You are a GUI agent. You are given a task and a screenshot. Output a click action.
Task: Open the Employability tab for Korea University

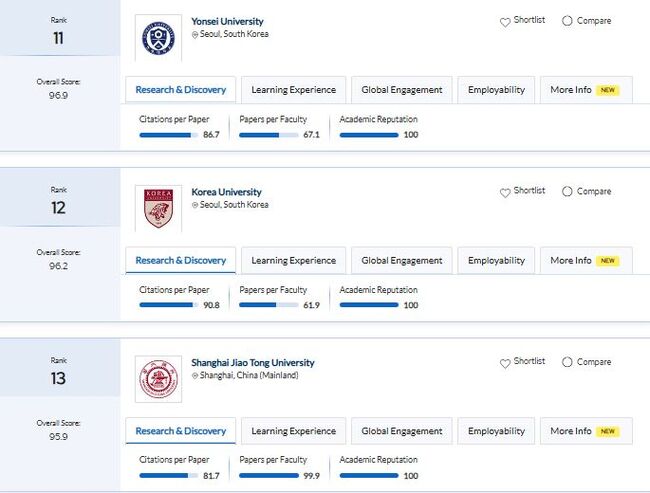click(496, 261)
